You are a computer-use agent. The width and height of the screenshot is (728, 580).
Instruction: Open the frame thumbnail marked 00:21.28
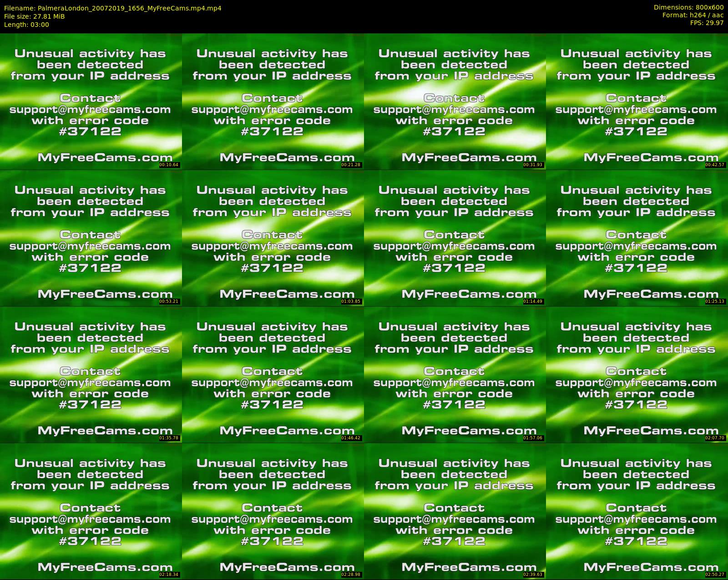[273, 102]
